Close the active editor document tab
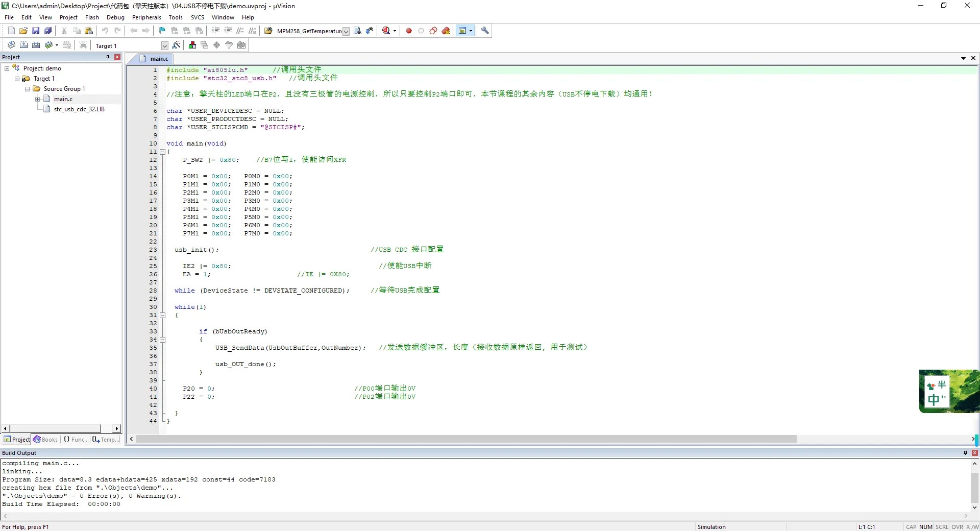980x531 pixels. pos(973,58)
